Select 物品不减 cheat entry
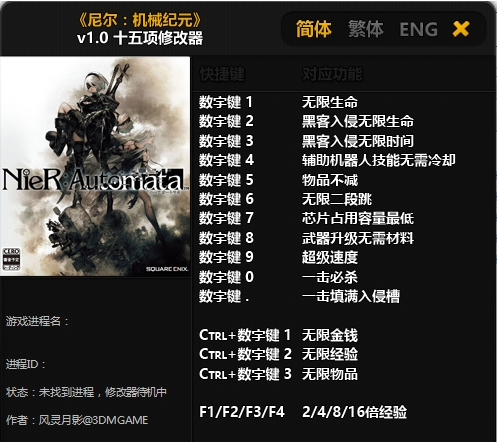Viewport: 497px width, 442px height. pos(329,180)
